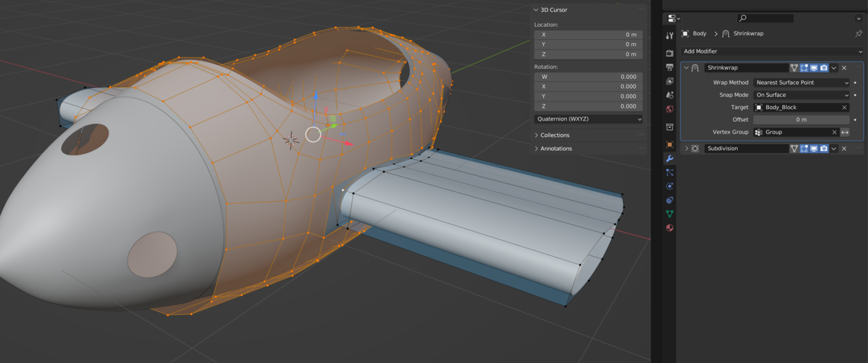Open the Wrap Method dropdown

pyautogui.click(x=801, y=83)
